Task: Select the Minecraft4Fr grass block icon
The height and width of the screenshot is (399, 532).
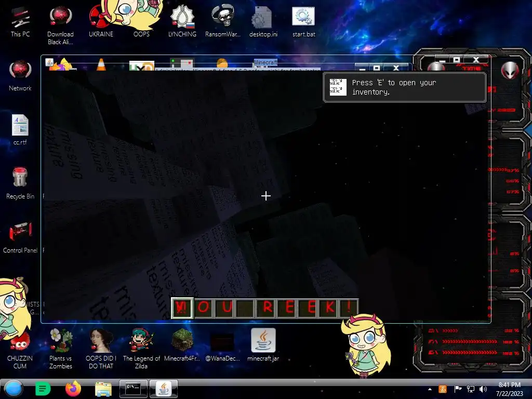Action: [182, 345]
